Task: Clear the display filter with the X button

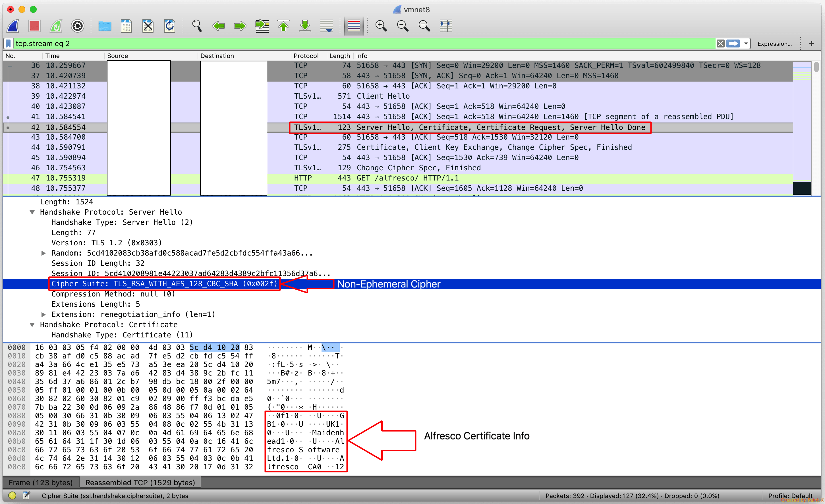Action: [721, 43]
